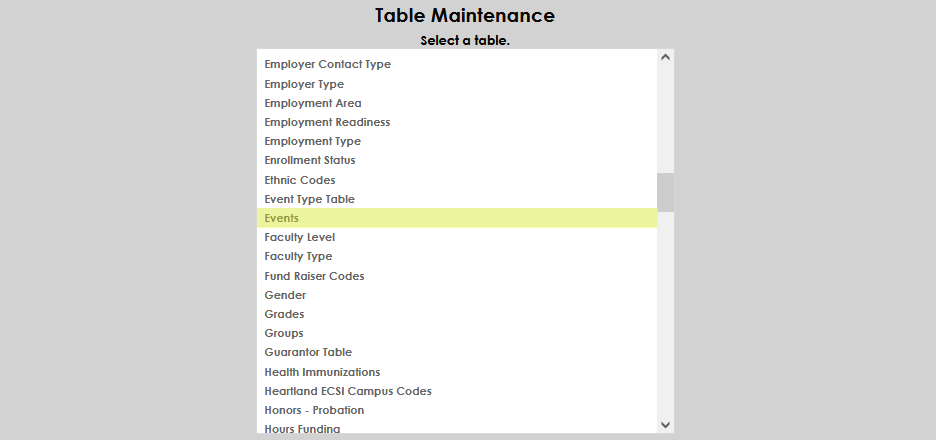Open Fund Raiser Codes table
Screen dimensions: 936x440
tap(314, 276)
